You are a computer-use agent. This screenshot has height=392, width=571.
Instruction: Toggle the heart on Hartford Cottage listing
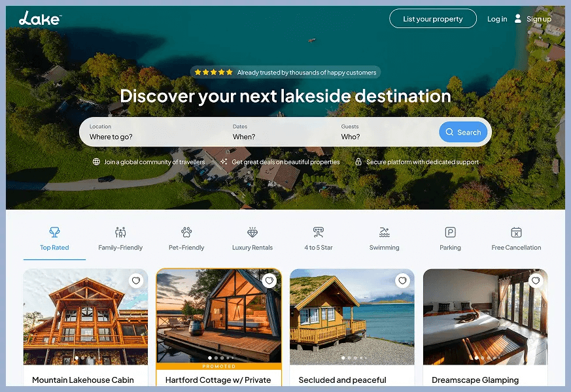point(269,280)
